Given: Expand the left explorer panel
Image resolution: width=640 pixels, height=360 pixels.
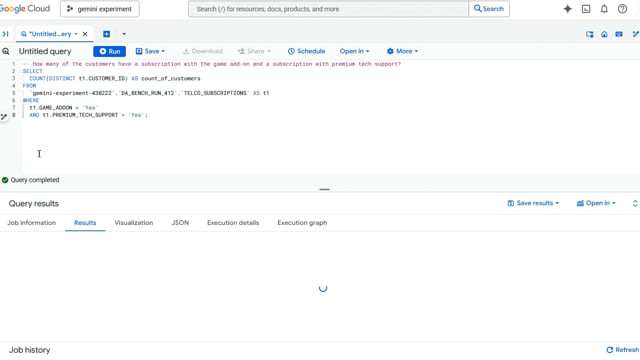Looking at the screenshot, I should pyautogui.click(x=5, y=34).
